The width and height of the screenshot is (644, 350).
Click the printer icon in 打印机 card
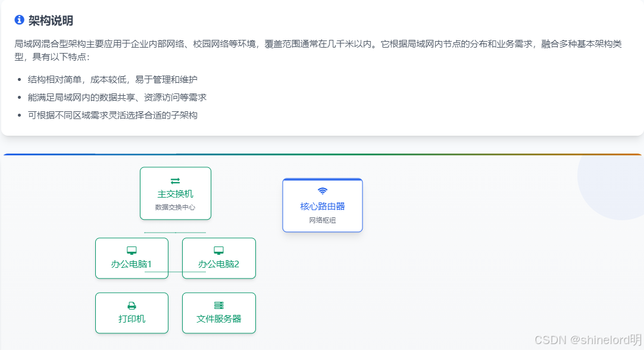132,305
